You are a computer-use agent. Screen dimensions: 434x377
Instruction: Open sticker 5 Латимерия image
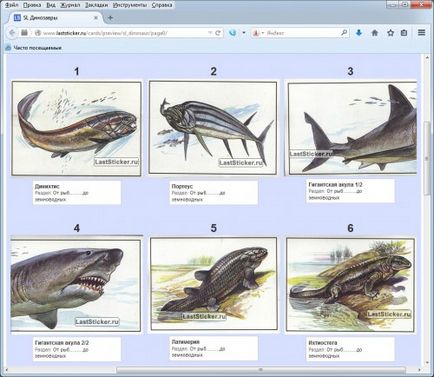pyautogui.click(x=214, y=284)
